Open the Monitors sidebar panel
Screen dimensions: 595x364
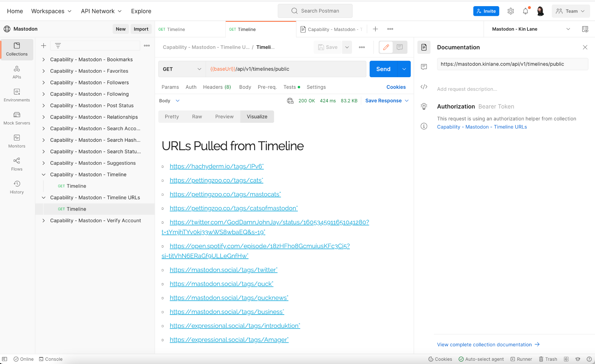17,141
